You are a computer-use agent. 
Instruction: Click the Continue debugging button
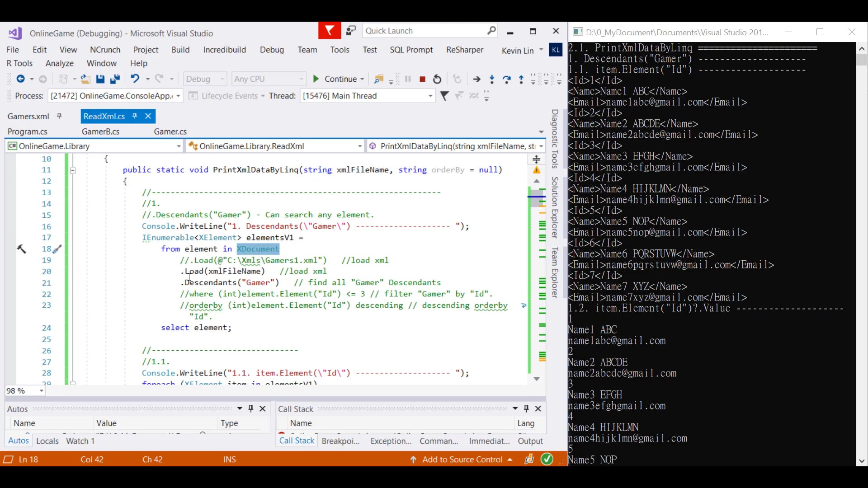coord(335,79)
